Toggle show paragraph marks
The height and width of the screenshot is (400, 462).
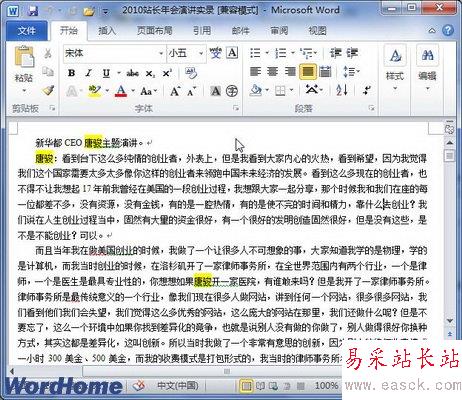coord(367,90)
